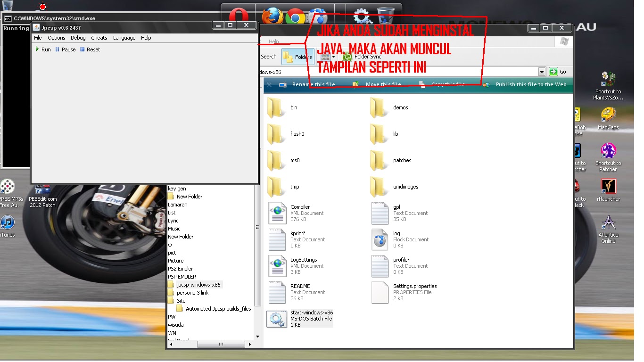644x362 pixels.
Task: Select the Compiler XML document
Action: click(296, 213)
